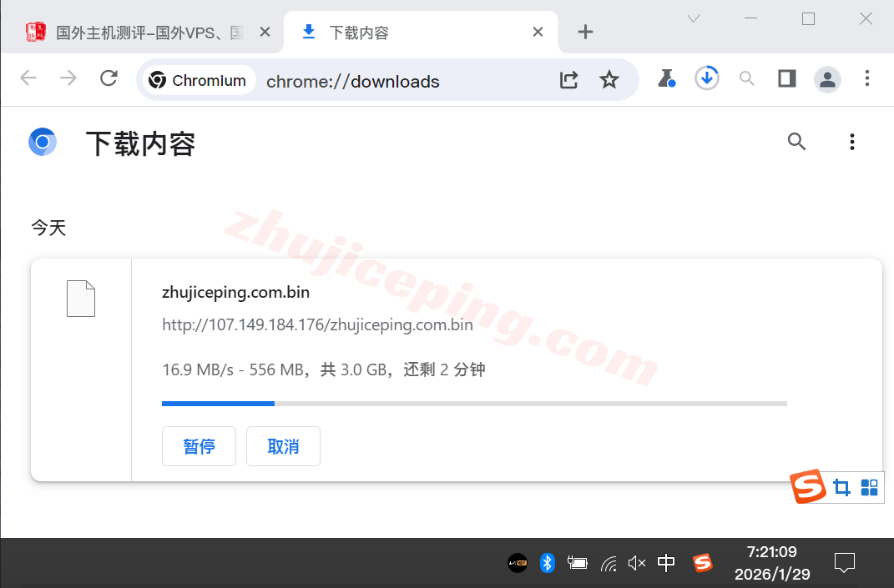
Task: Click the browser profile avatar icon
Action: 827,78
